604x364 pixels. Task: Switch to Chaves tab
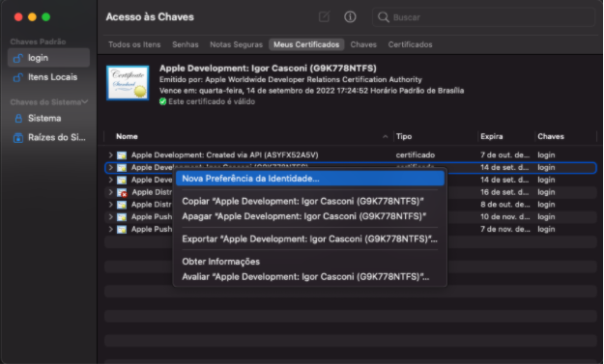363,44
